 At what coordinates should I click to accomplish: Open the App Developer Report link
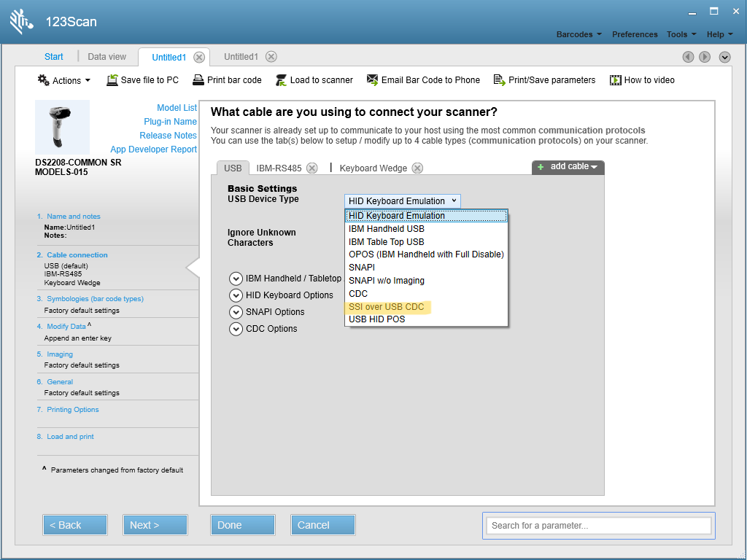(x=153, y=149)
